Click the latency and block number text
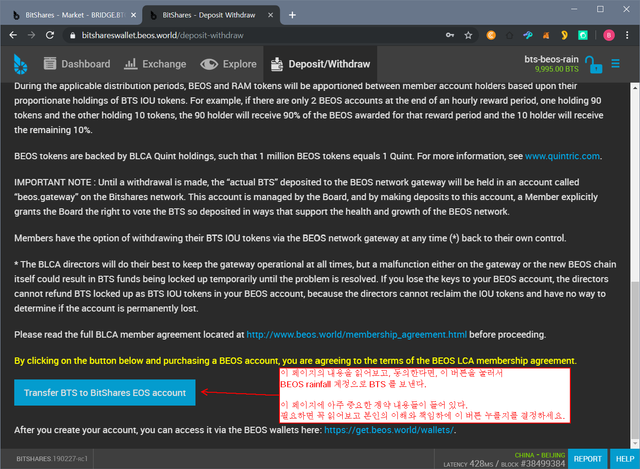 tap(504, 464)
